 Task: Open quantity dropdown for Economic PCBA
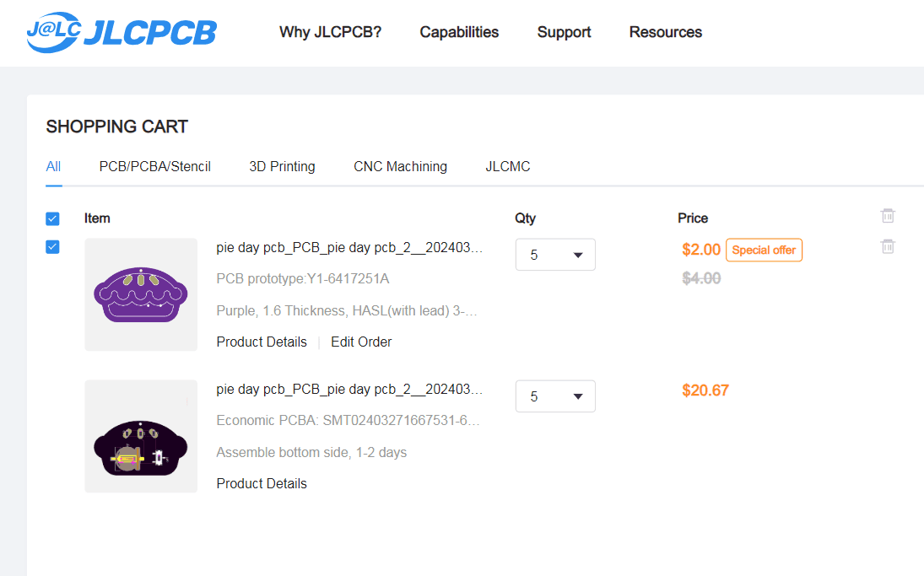(x=555, y=396)
